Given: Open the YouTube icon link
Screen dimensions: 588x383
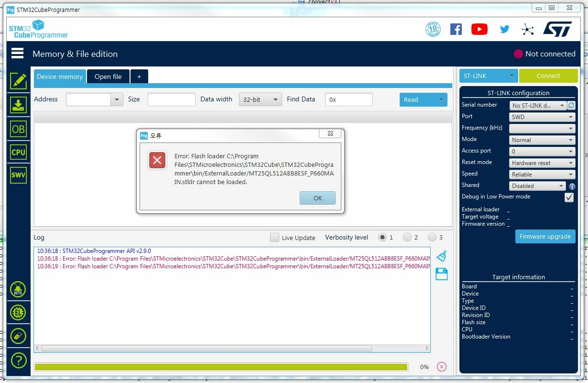Looking at the screenshot, I should (479, 29).
